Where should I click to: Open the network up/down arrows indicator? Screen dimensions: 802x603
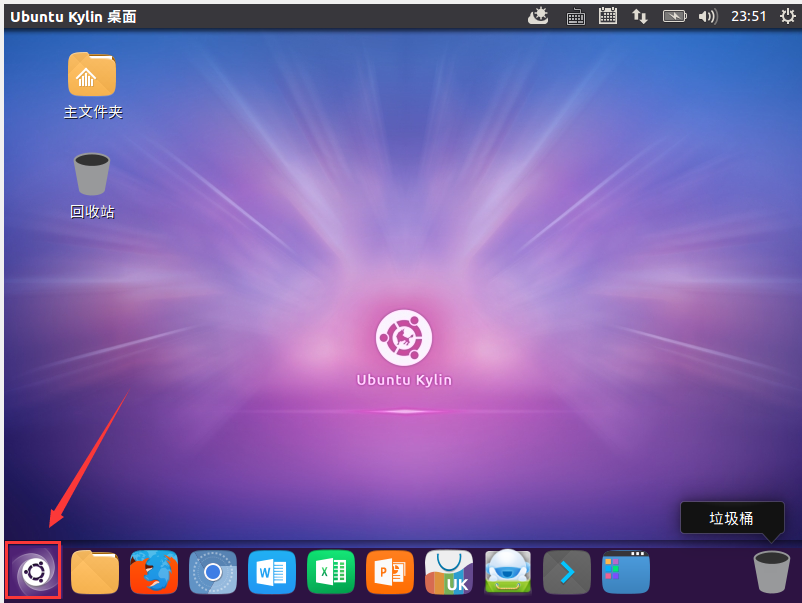(x=640, y=16)
